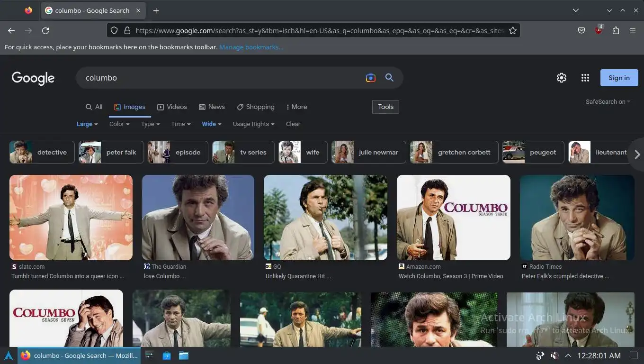644x364 pixels.
Task: Open the Type filter dropdown
Action: pos(151,124)
